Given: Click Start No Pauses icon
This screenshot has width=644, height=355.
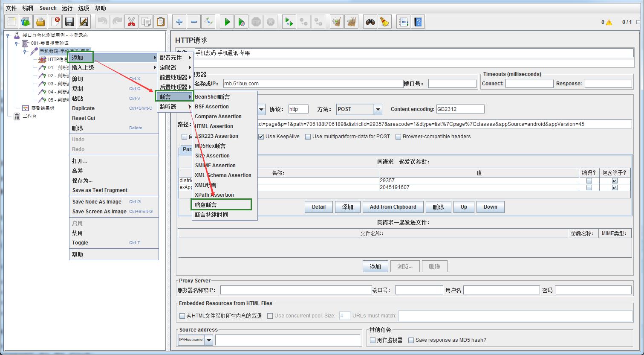Looking at the screenshot, I should (x=242, y=22).
